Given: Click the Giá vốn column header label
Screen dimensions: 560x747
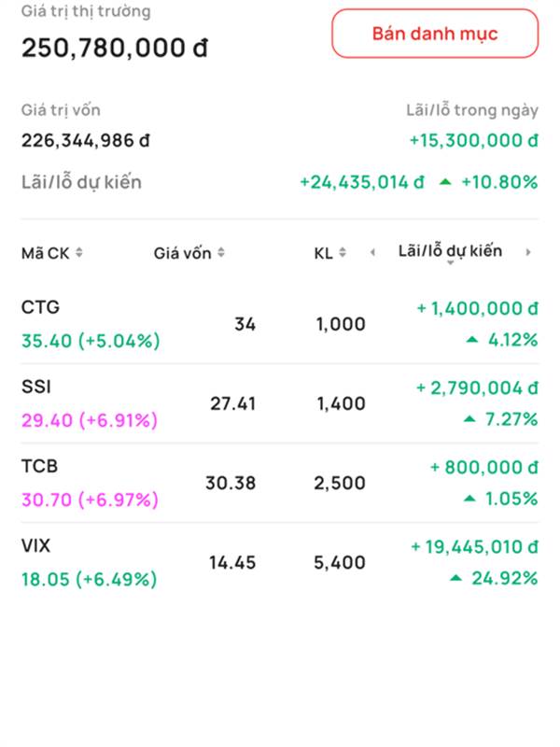Looking at the screenshot, I should tap(182, 253).
